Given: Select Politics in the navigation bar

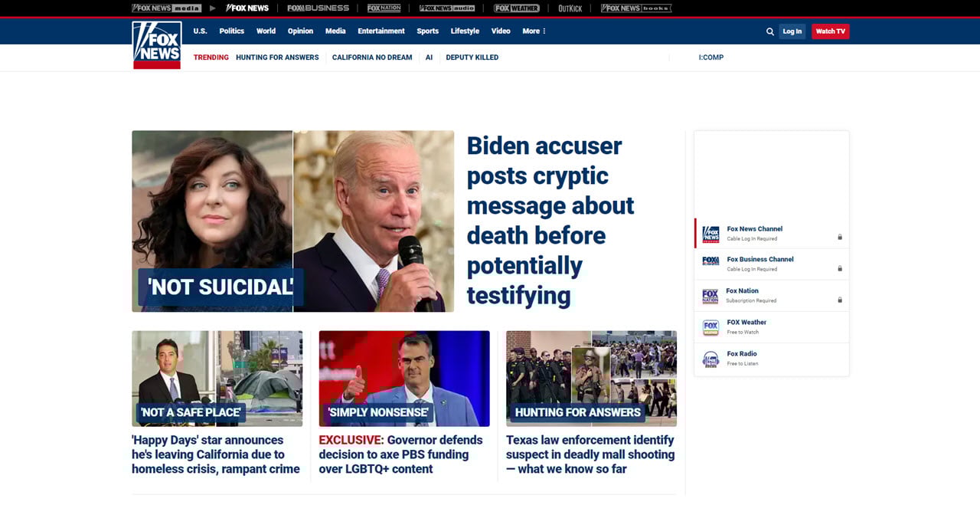Looking at the screenshot, I should (x=231, y=31).
